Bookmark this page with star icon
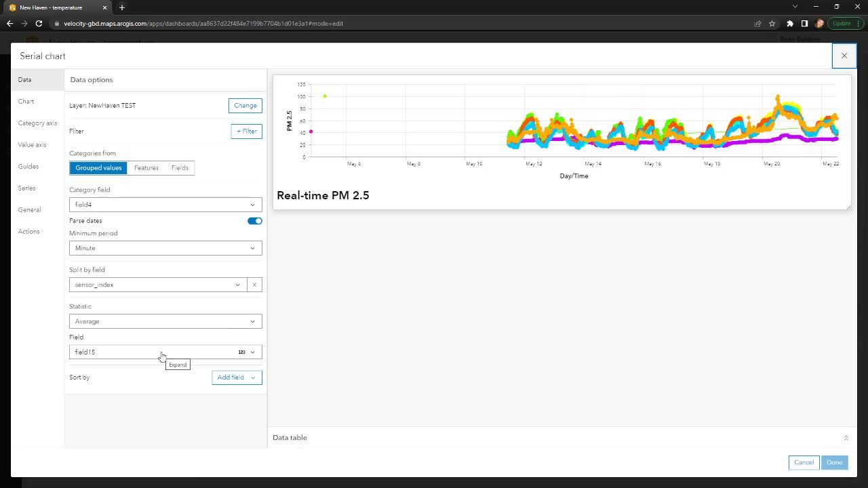This screenshot has width=868, height=488. coord(772,24)
